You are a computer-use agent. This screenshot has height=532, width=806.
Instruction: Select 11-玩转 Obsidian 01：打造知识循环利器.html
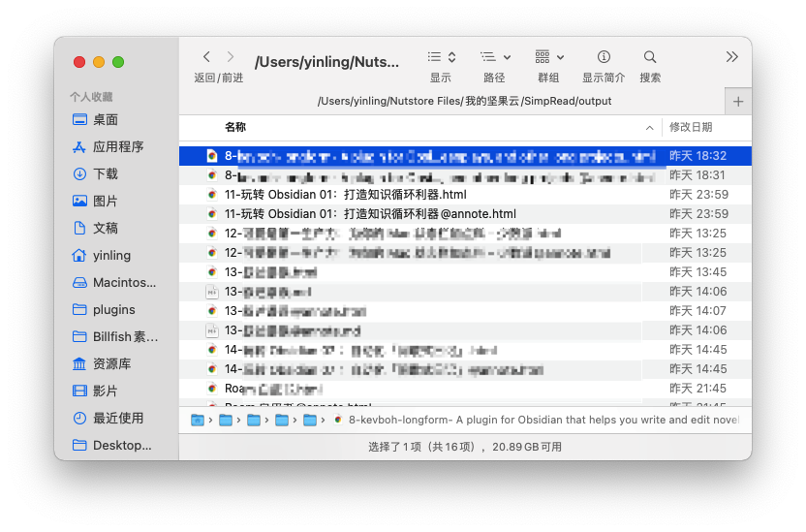[465, 195]
